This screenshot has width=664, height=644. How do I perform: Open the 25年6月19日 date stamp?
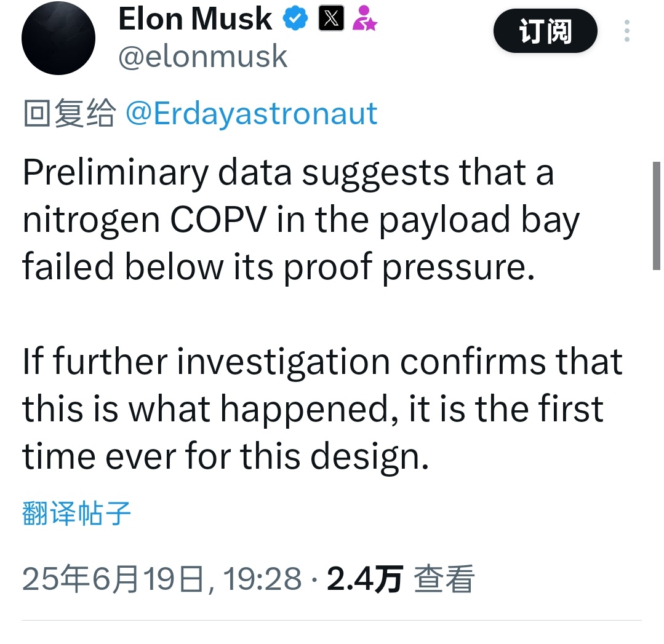point(113,579)
